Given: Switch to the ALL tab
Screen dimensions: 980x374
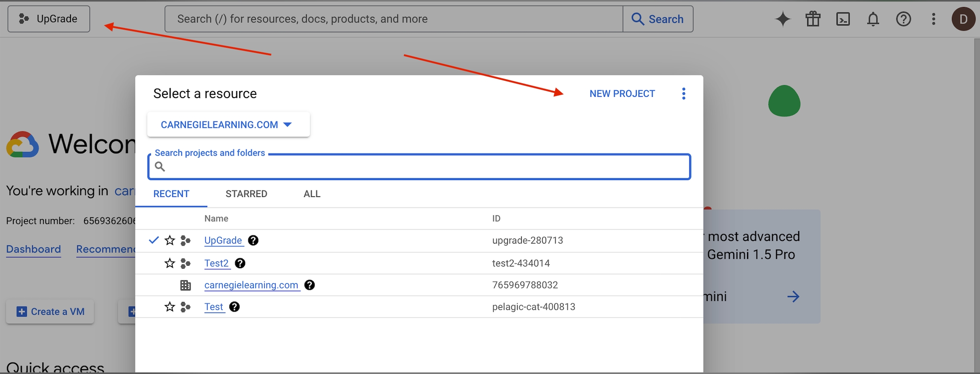Looking at the screenshot, I should (x=312, y=194).
